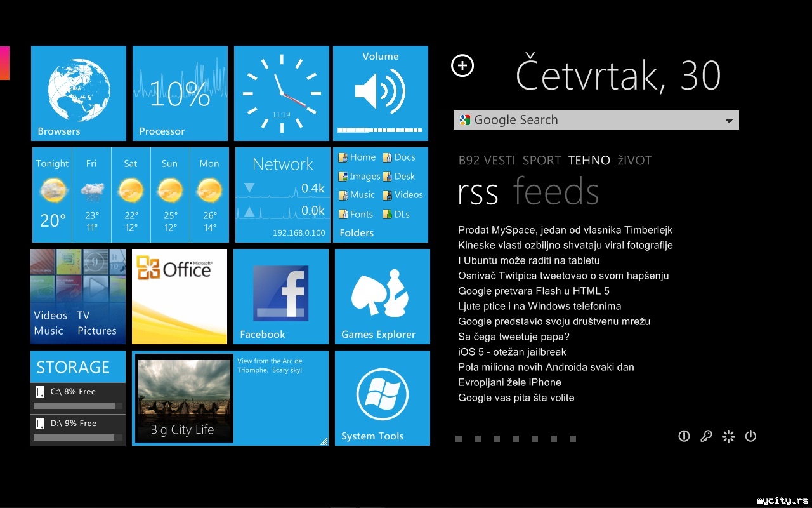This screenshot has height=508, width=812.
Task: Click the spinner icon beside the key
Action: point(728,436)
